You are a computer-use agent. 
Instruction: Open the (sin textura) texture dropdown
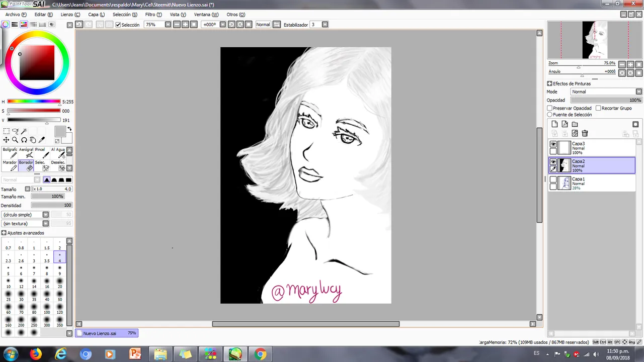[x=45, y=223]
